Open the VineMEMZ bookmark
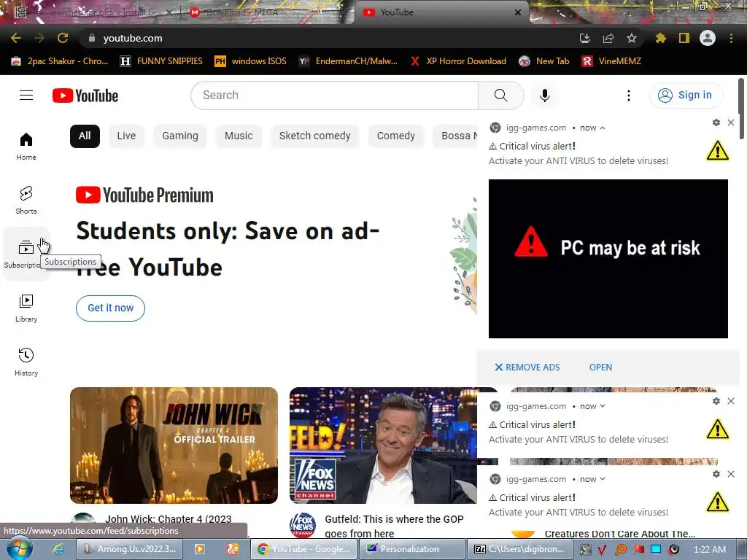The width and height of the screenshot is (747, 560). (612, 61)
